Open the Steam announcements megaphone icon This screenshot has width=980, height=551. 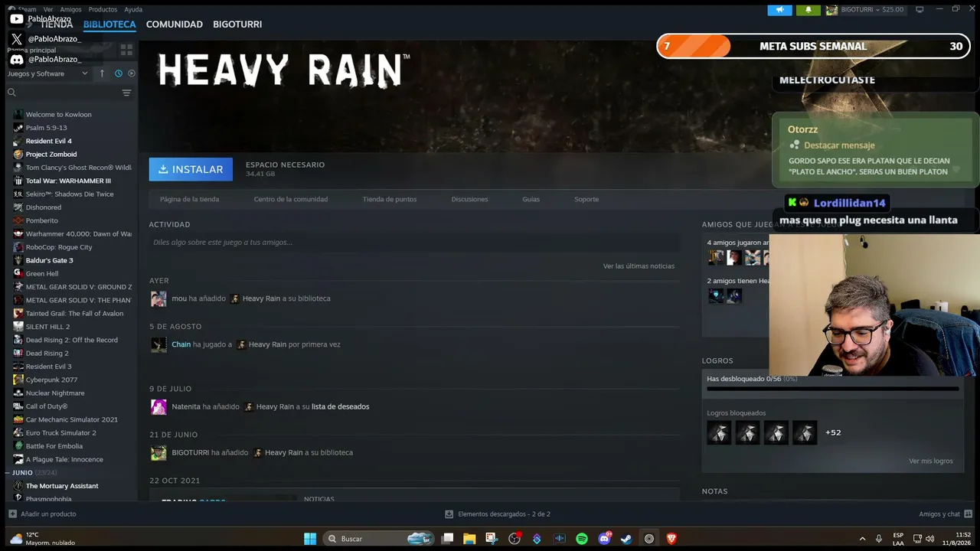[x=779, y=10]
